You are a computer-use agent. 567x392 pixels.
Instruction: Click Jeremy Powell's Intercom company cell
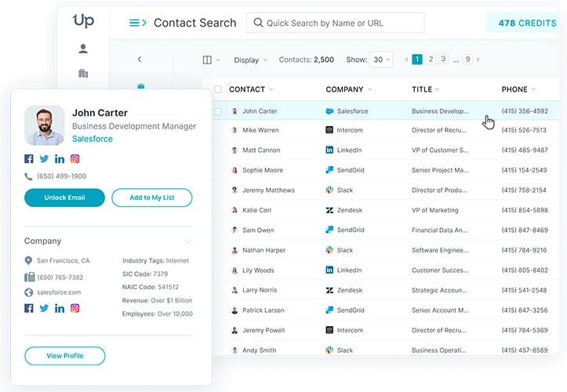click(344, 330)
